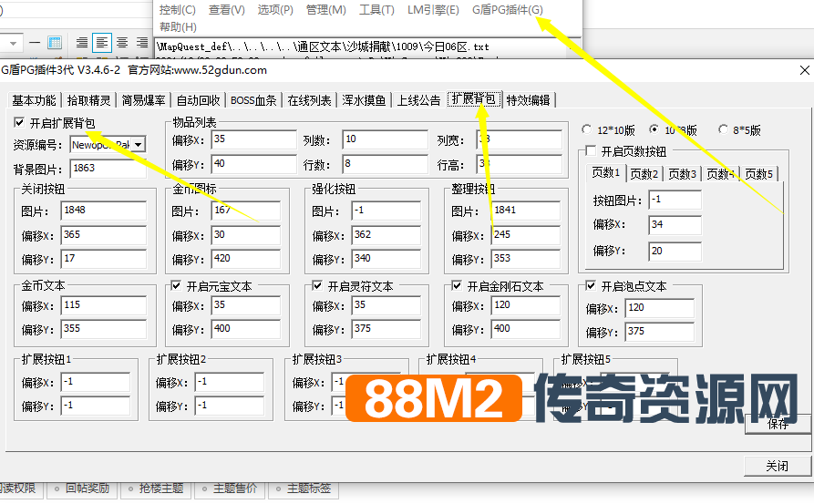This screenshot has width=814, height=504.
Task: Click the justify text toolbar icon
Action: (x=82, y=43)
